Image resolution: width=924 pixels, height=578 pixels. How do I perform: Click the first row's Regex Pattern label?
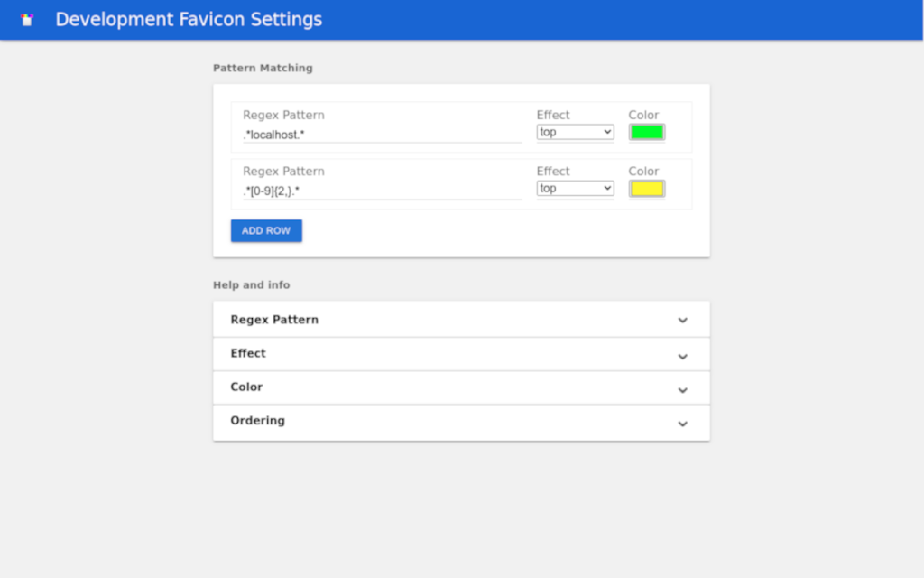pos(283,115)
